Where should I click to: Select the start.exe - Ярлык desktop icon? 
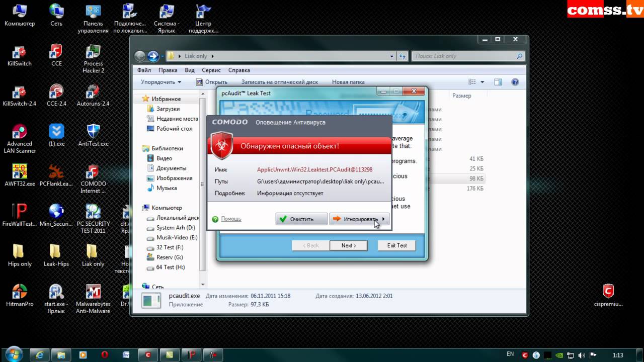56,299
